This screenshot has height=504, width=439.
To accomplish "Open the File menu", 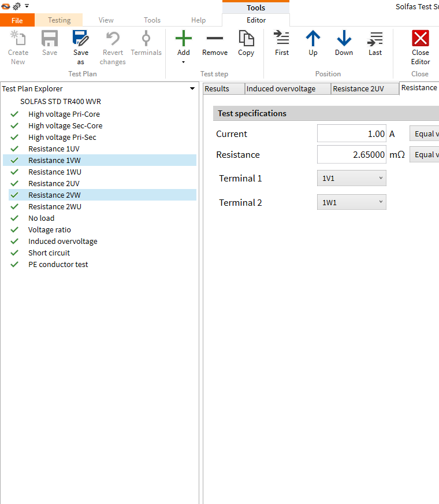I will pos(17,20).
